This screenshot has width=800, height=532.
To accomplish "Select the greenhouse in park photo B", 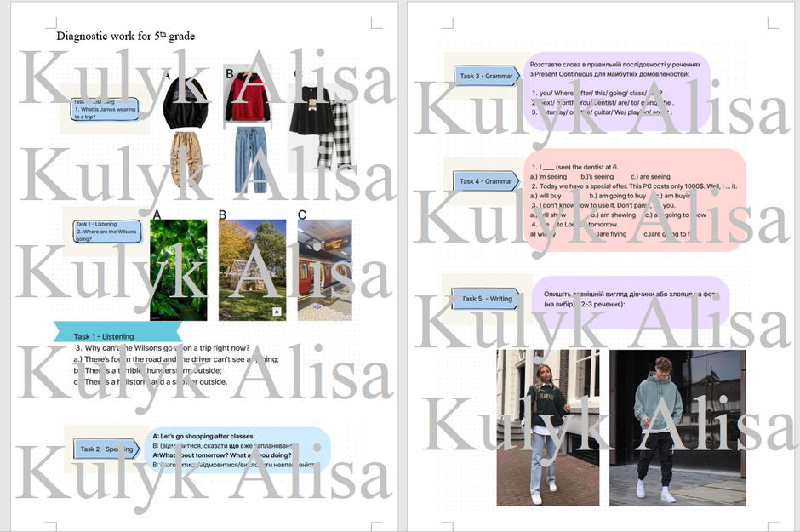I will (253, 270).
